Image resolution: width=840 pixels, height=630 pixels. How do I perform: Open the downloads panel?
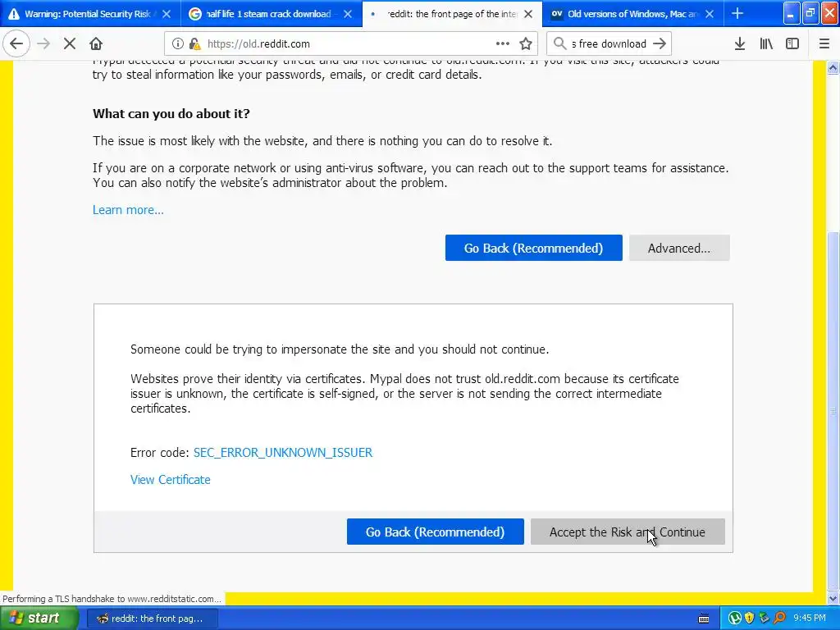740,44
